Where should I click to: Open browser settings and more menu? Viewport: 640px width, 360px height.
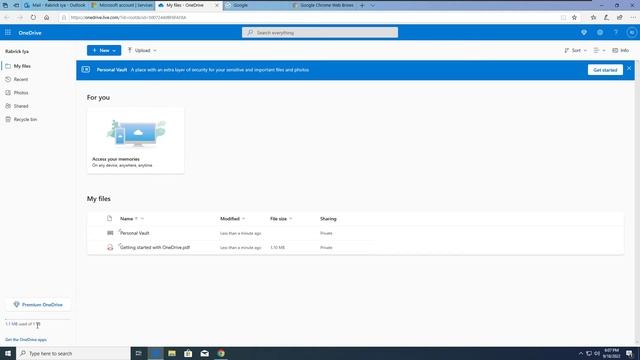coord(633,18)
